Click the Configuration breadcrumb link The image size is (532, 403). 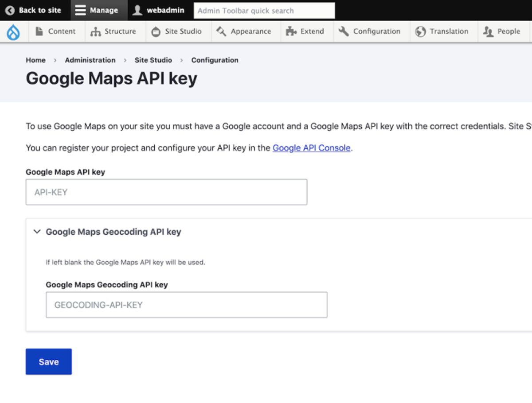pos(215,60)
